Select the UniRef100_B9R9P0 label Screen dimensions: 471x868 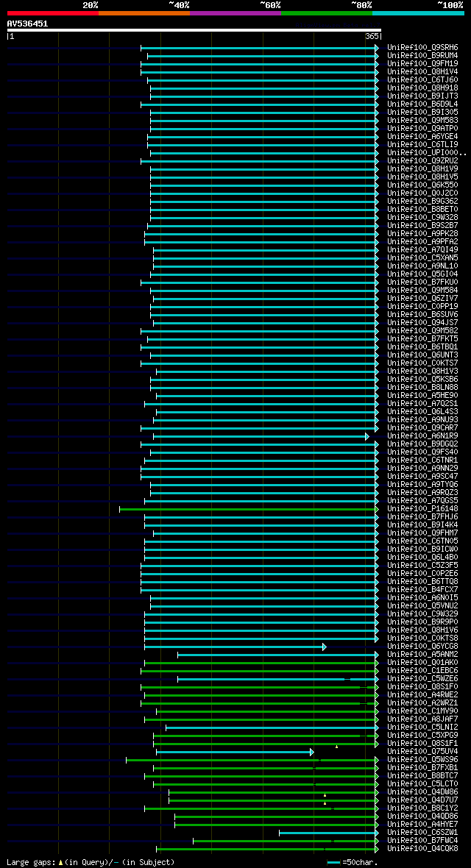pos(422,622)
